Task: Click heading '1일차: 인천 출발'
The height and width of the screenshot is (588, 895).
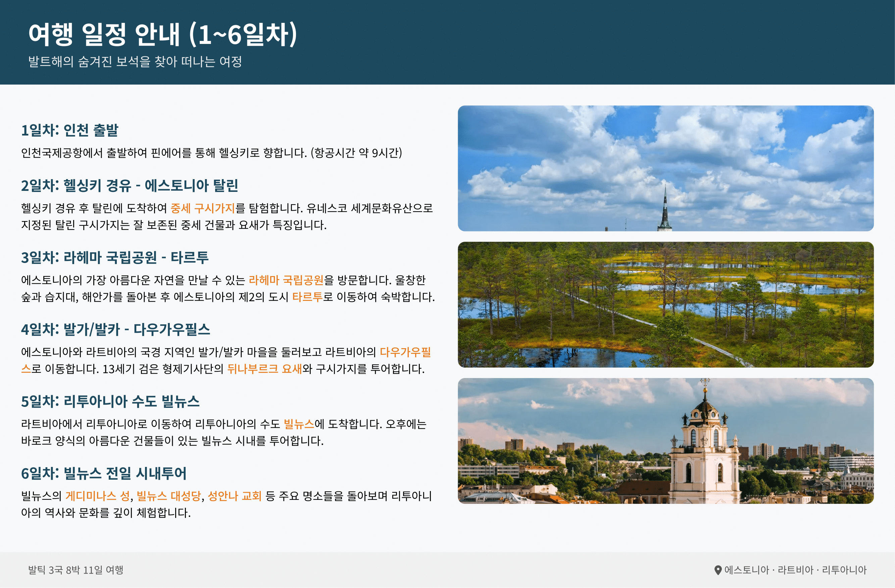Action: pyautogui.click(x=69, y=130)
